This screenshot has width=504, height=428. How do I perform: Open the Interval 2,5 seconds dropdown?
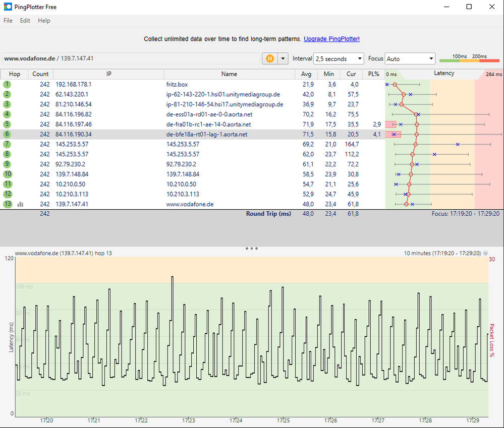tap(339, 59)
